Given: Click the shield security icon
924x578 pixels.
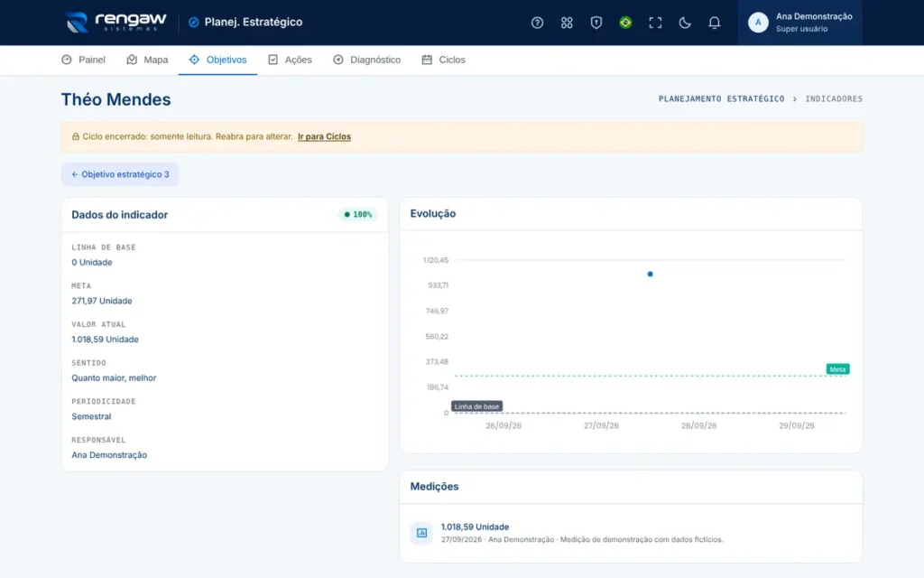Looking at the screenshot, I should click(596, 23).
